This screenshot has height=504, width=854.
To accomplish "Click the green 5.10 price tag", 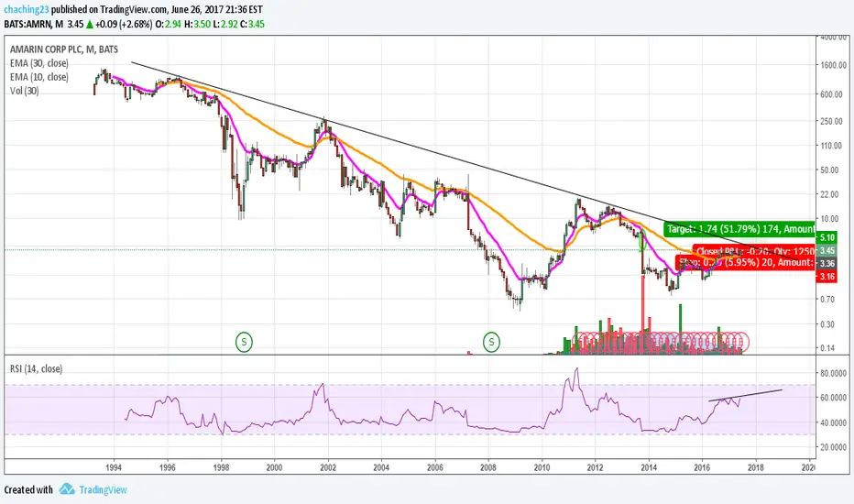I will click(827, 237).
